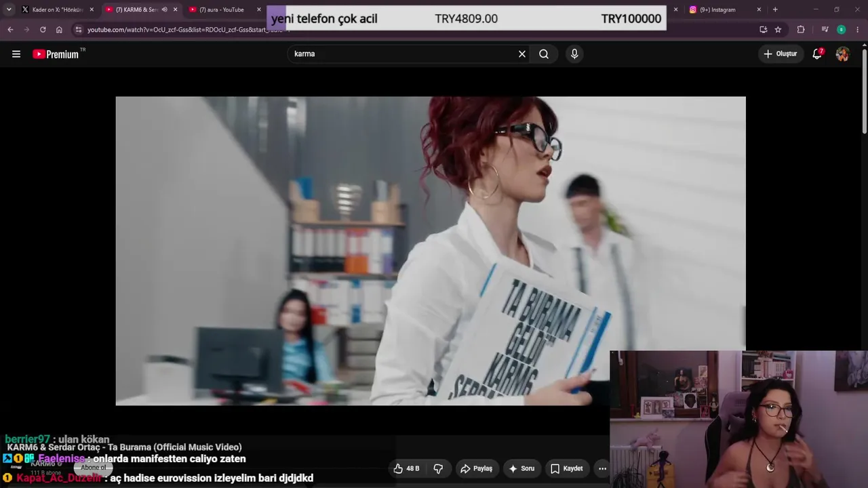Open the media control toolbar icon

point(825,30)
